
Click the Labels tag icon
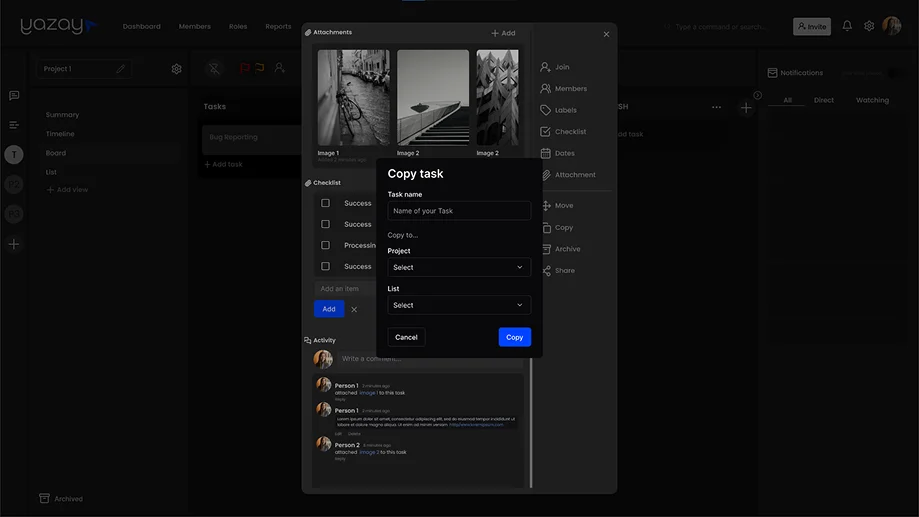tap(545, 110)
